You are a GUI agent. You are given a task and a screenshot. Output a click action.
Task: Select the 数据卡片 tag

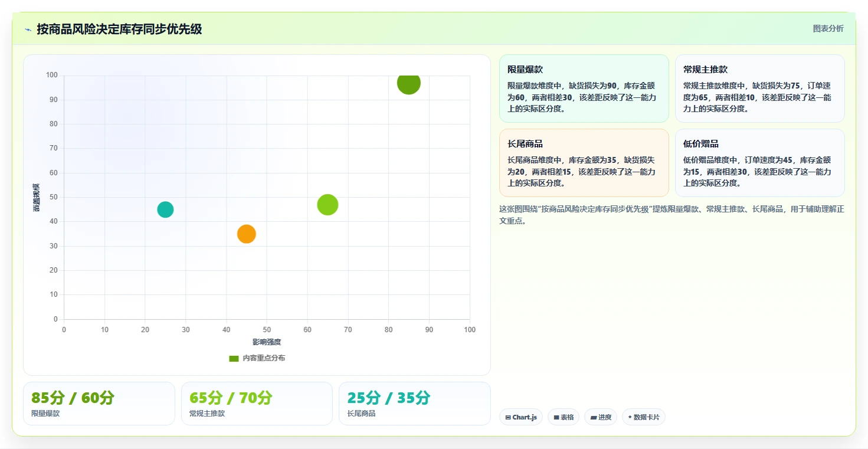tap(644, 417)
